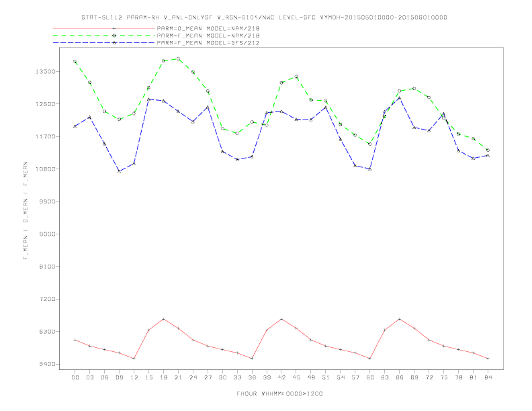The height and width of the screenshot is (411, 532).
Task: Click the x-axis tick label 75
Action: coord(444,377)
